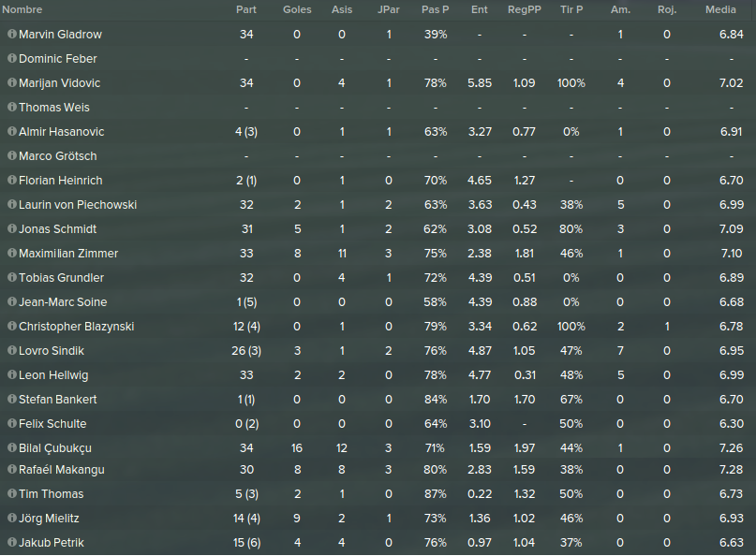This screenshot has width=756, height=556.
Task: Click info icon for Jakub Petrik
Action: pyautogui.click(x=12, y=542)
